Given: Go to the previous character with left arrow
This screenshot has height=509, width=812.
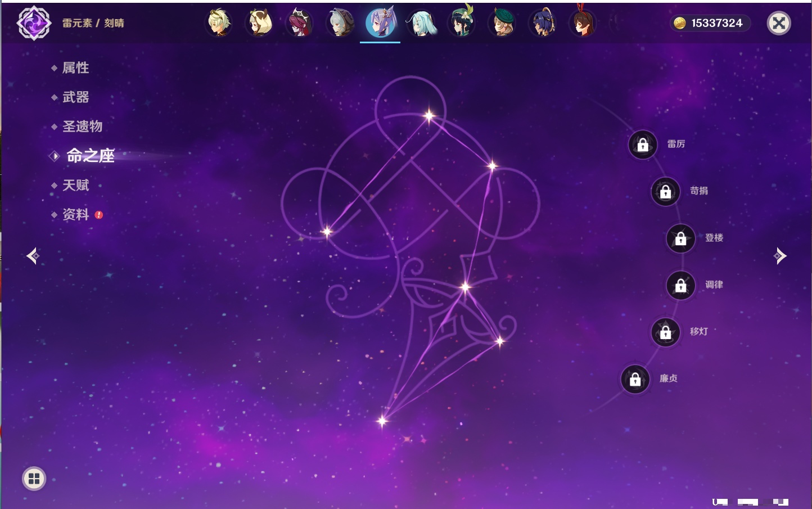Looking at the screenshot, I should (x=33, y=256).
